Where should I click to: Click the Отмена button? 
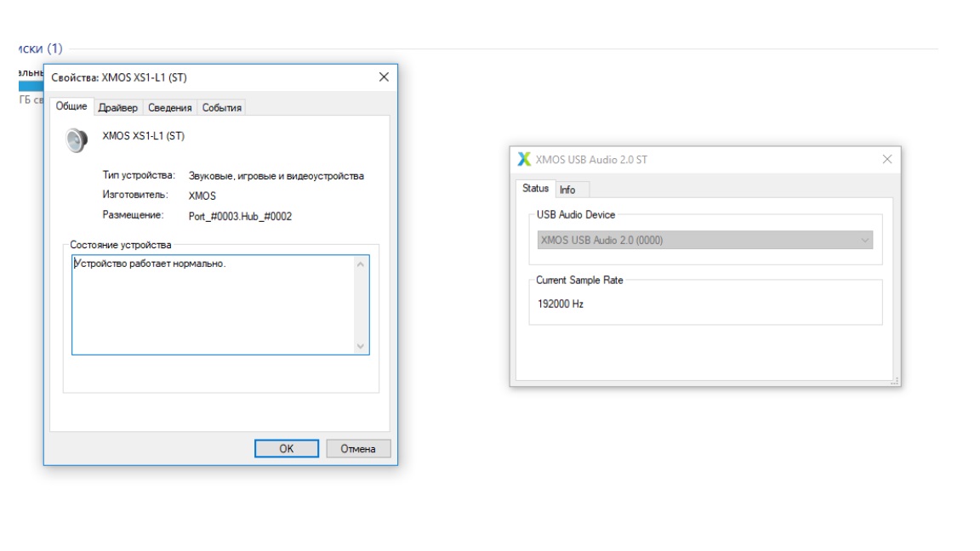pos(358,449)
